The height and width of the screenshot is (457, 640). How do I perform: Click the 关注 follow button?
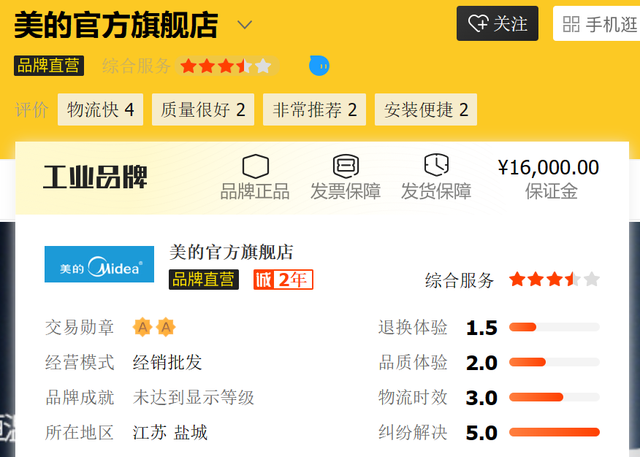497,23
